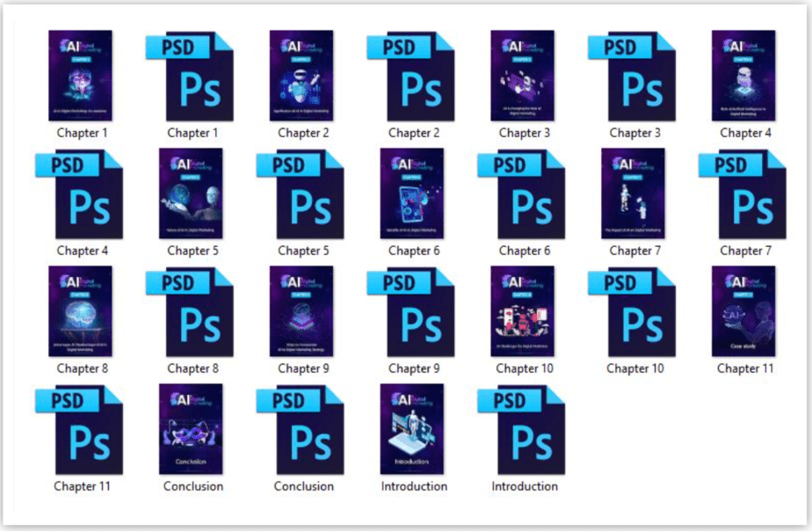
Task: Click the "Chapter 10" name under the cover thumbnail
Action: tap(525, 368)
